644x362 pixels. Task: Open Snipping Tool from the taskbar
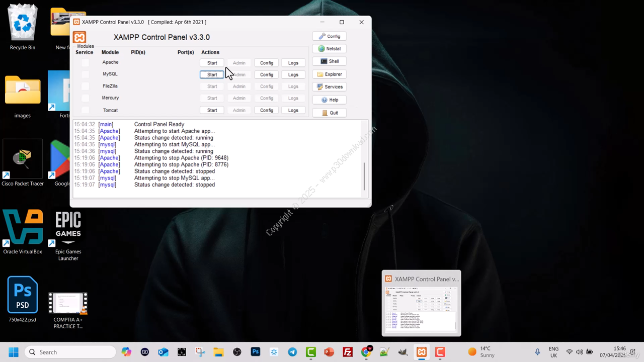point(200,352)
